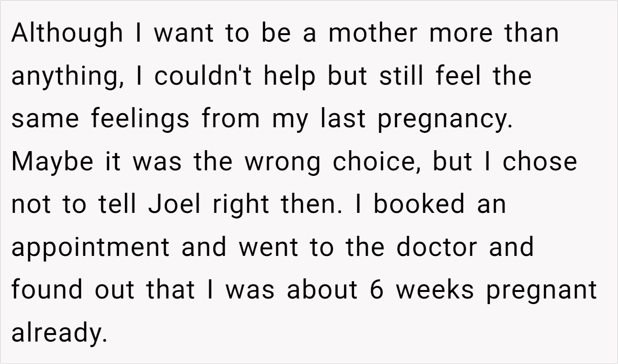Click the word "Although" at the start
This screenshot has width=618, height=364.
pyautogui.click(x=66, y=34)
